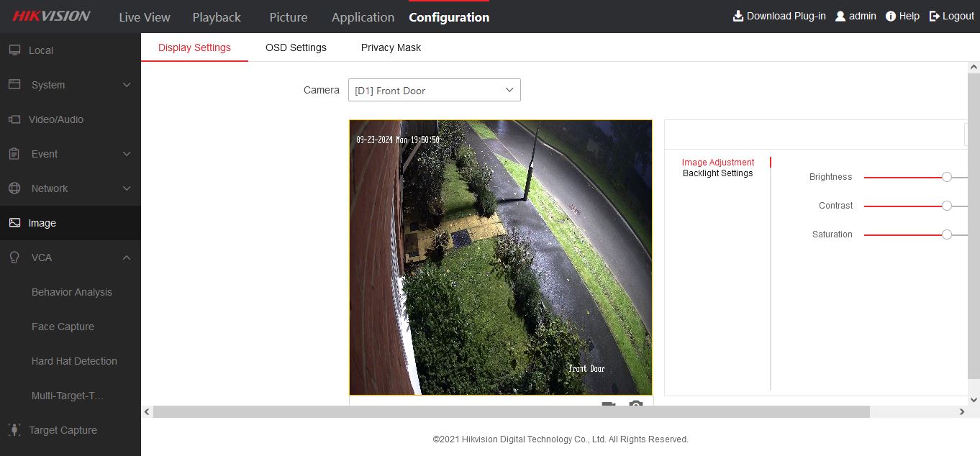Viewport: 980px width, 456px height.
Task: Click the Brightness slider handle
Action: pyautogui.click(x=947, y=177)
